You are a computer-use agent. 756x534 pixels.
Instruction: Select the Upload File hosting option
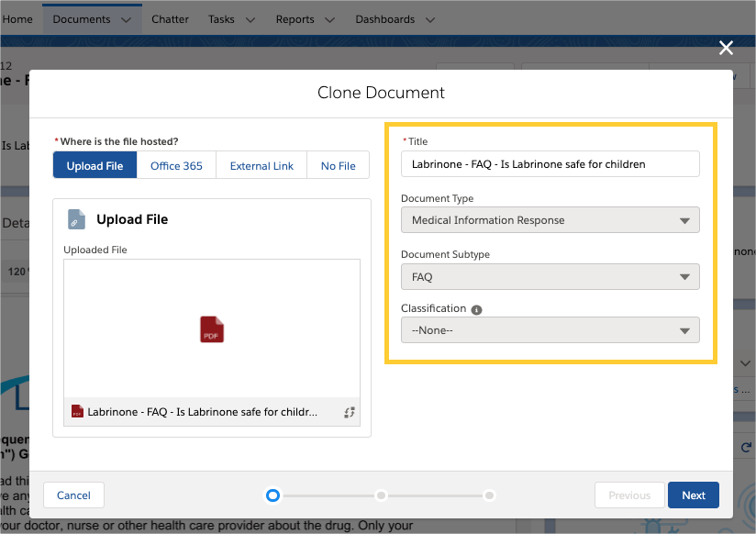point(94,165)
